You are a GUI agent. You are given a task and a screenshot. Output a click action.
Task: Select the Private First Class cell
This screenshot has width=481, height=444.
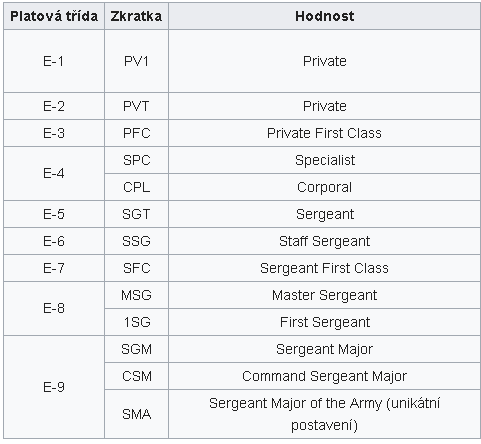coord(324,133)
